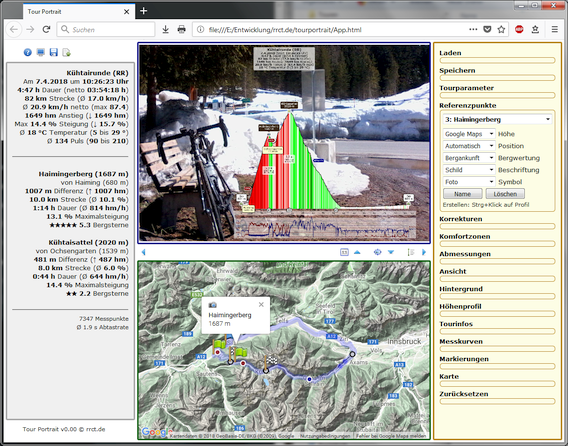
Task: Select the Tour Portrait browser tab
Action: (79, 12)
